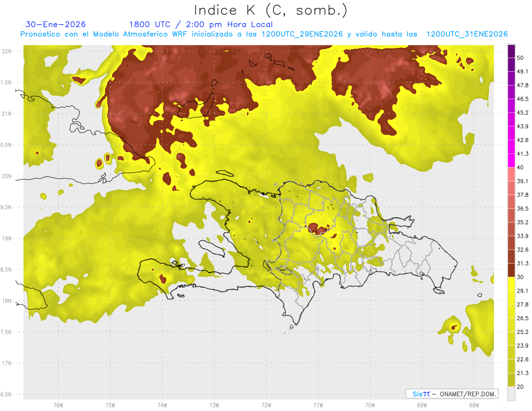Click the legend value 35.2
The image size is (532, 411).
click(x=523, y=222)
